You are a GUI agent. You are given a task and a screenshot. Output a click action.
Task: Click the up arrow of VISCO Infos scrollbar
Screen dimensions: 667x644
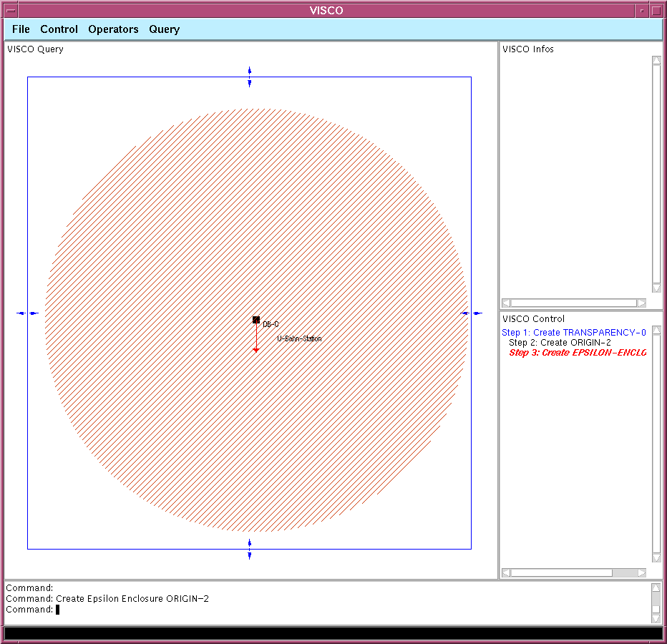[x=656, y=60]
